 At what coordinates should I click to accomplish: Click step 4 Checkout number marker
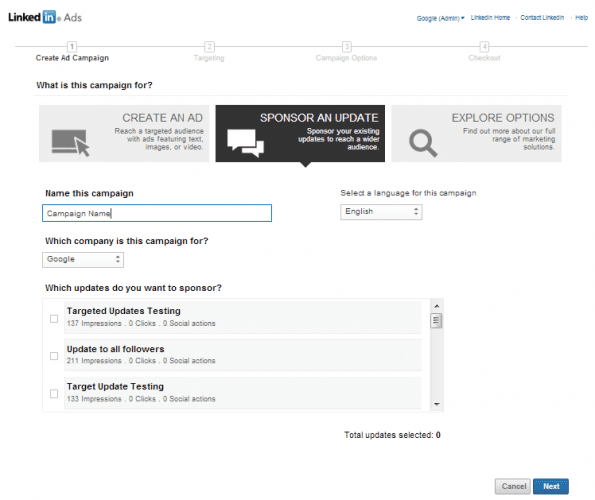click(484, 47)
